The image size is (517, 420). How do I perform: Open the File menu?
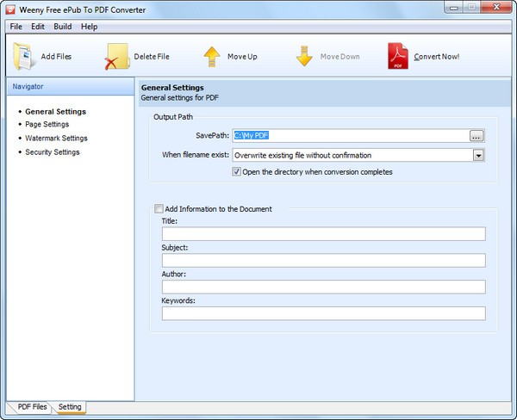[x=16, y=27]
